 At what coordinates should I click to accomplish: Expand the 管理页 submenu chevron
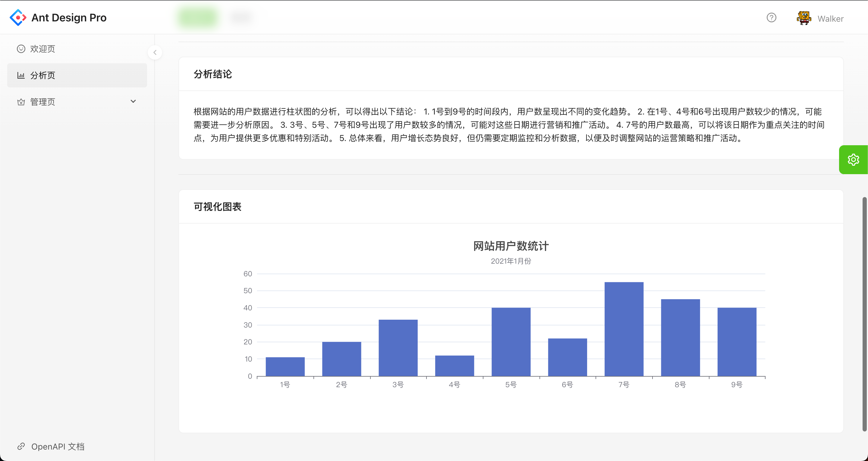133,102
